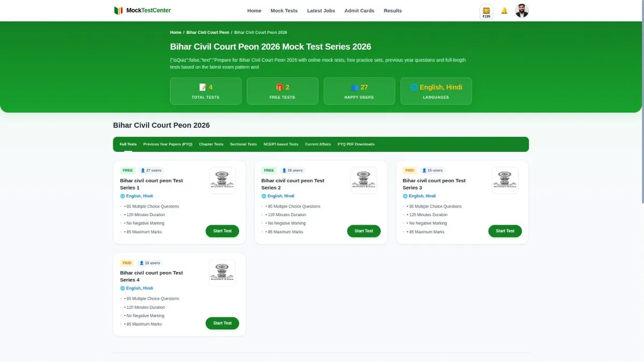The width and height of the screenshot is (644, 362).
Task: Click the 15 users badge on Test Series 2
Action: tap(292, 171)
